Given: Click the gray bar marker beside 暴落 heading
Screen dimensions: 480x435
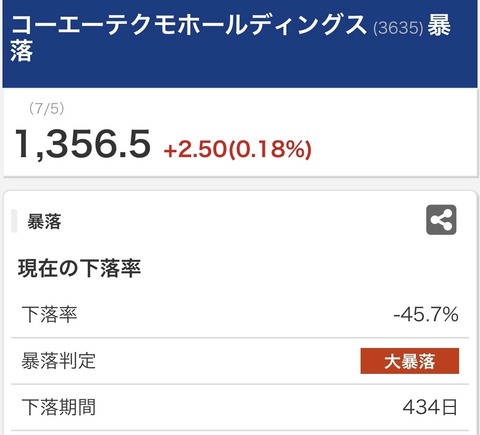Looking at the screenshot, I should pos(14,221).
